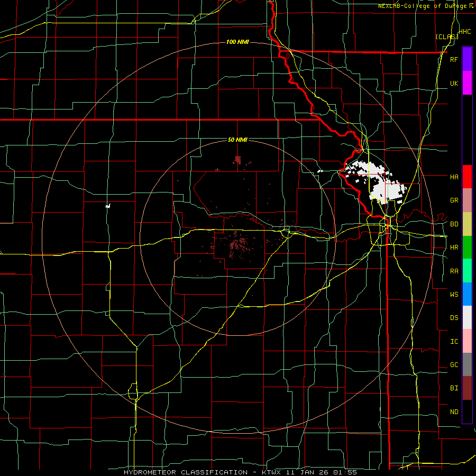
Task: Click the brown echo blob below the 50 NMI label
Action: pyautogui.click(x=238, y=159)
